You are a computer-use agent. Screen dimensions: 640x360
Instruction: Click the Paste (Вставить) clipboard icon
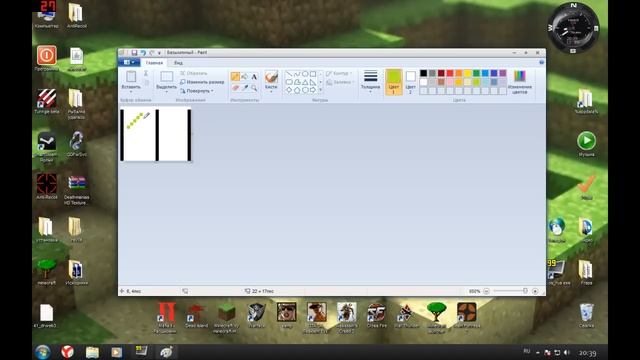pyautogui.click(x=131, y=76)
